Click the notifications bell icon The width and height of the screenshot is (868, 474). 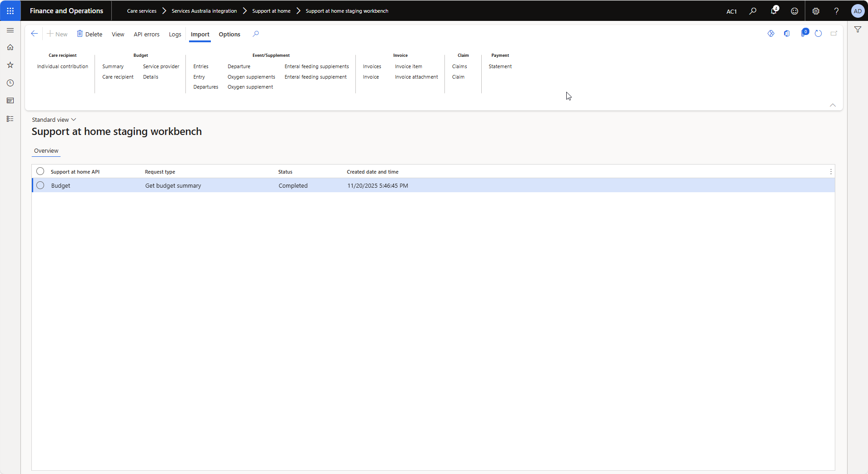point(773,11)
